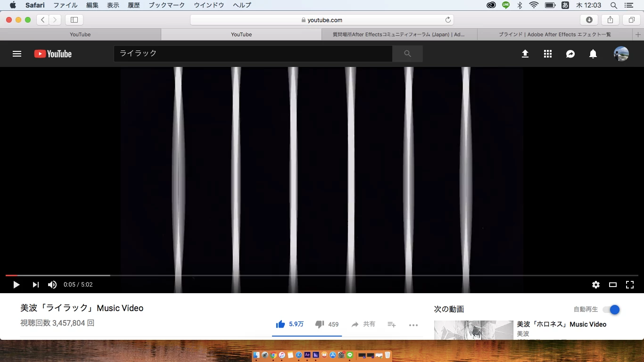644x362 pixels.
Task: Switch player to theater mode
Action: coord(613,285)
